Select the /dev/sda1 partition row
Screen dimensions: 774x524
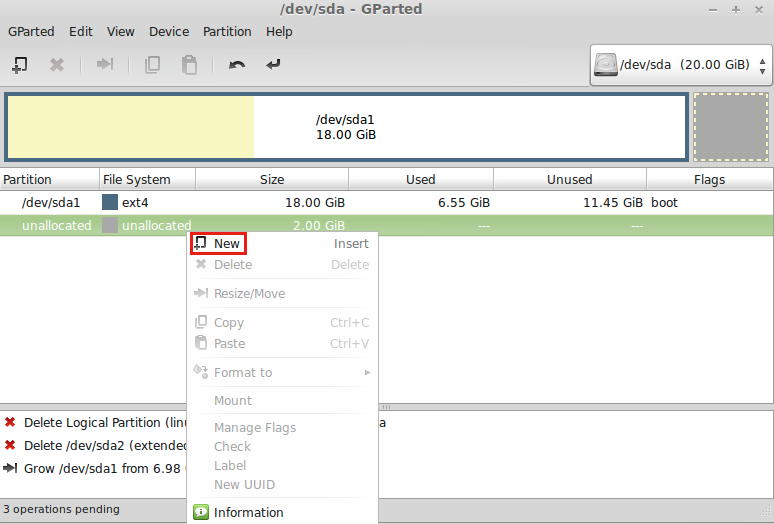coord(50,202)
